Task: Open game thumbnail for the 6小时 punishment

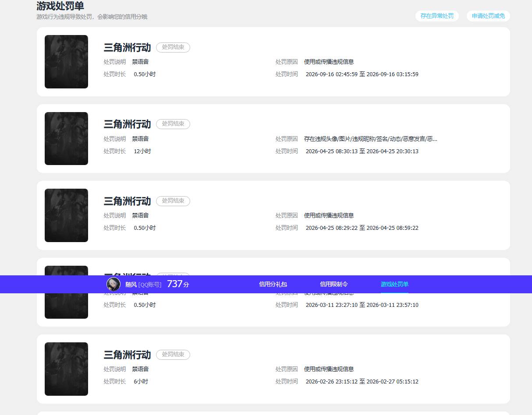Action: pos(66,369)
